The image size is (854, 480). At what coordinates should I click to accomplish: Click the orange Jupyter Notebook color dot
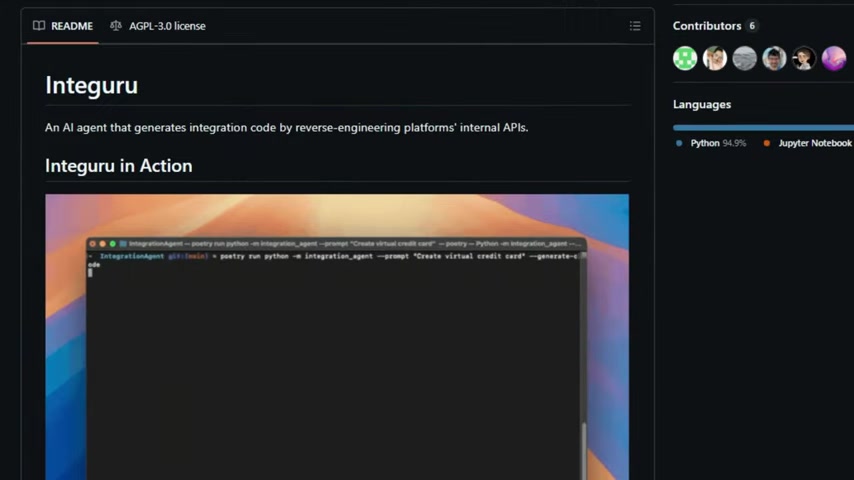point(767,143)
